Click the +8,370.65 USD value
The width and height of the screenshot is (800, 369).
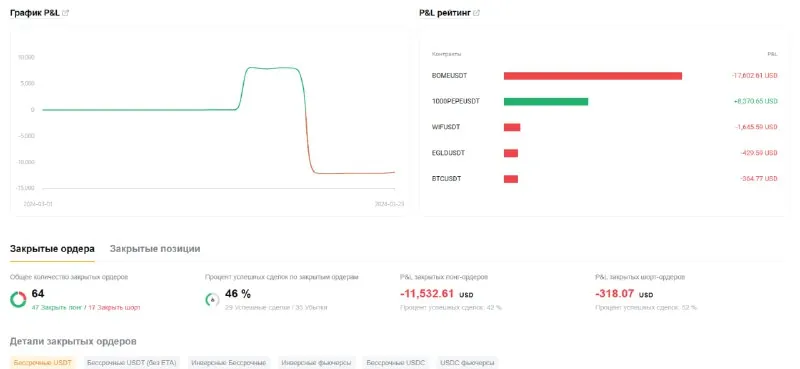(756, 102)
